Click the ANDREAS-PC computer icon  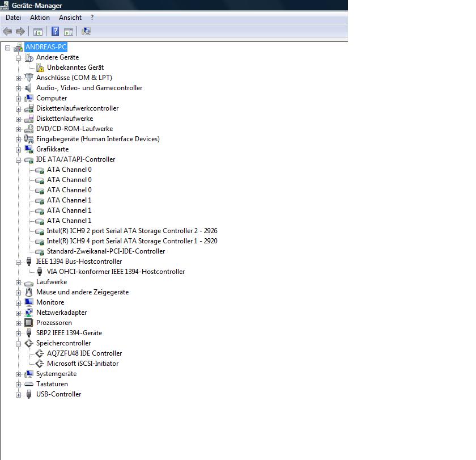click(18, 47)
